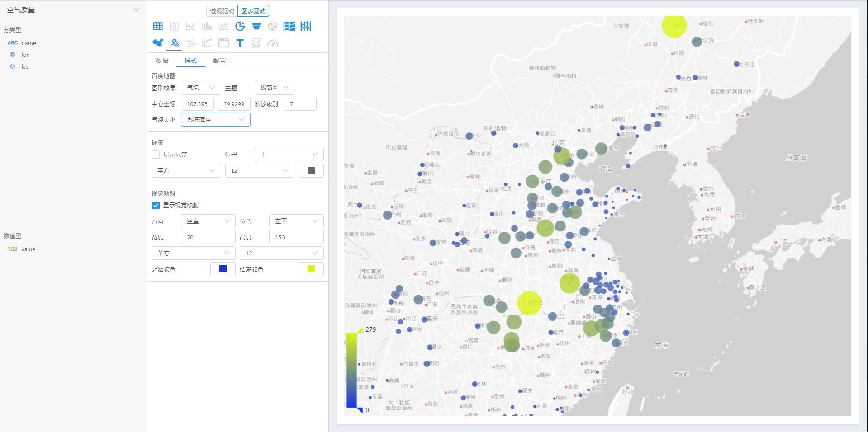868x432 pixels.
Task: Switch to 透视驱动 mode
Action: (222, 11)
